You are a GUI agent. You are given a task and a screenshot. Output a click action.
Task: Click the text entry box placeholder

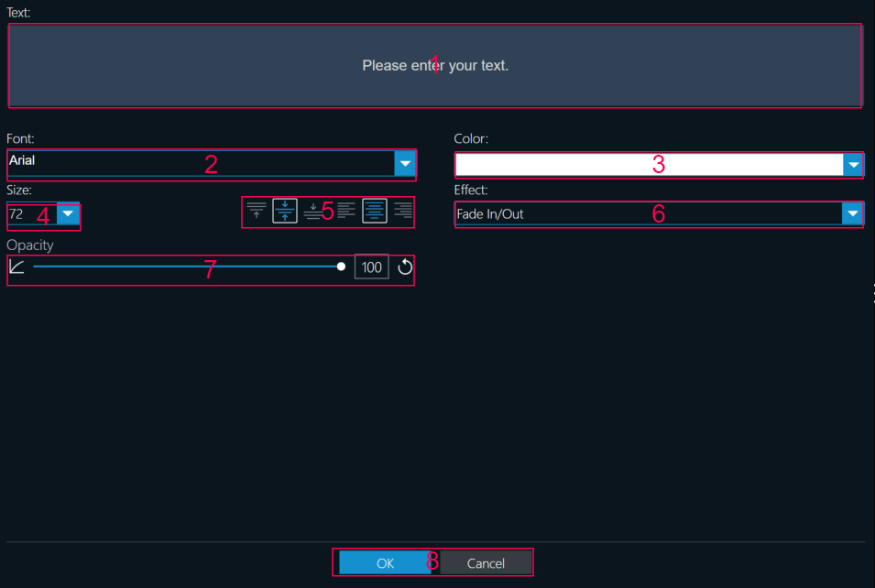(x=435, y=66)
